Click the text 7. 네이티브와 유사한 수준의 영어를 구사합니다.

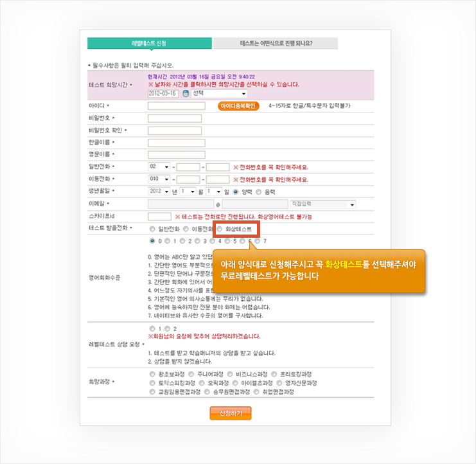pyautogui.click(x=206, y=316)
